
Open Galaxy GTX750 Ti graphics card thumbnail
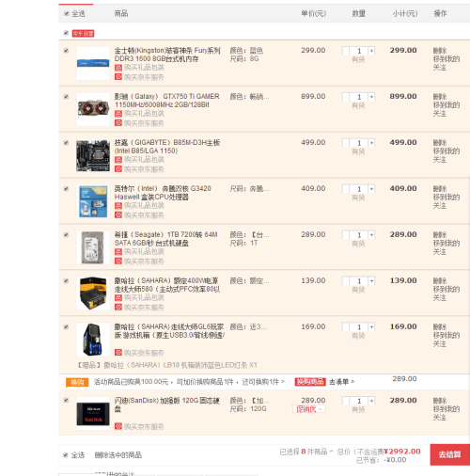(93, 109)
